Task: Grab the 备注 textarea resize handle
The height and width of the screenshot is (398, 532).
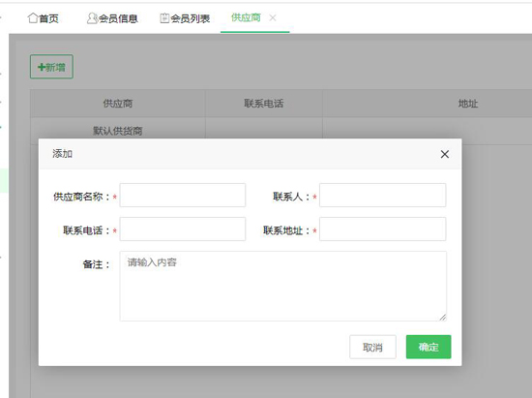Action: (443, 318)
